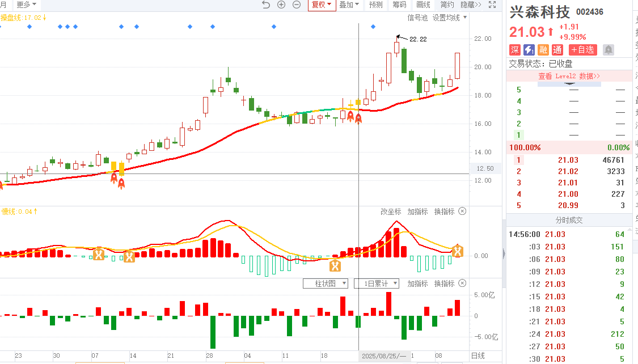Click the 22.22 high price annotation
Image resolution: width=638 pixels, height=364 pixels.
click(418, 39)
